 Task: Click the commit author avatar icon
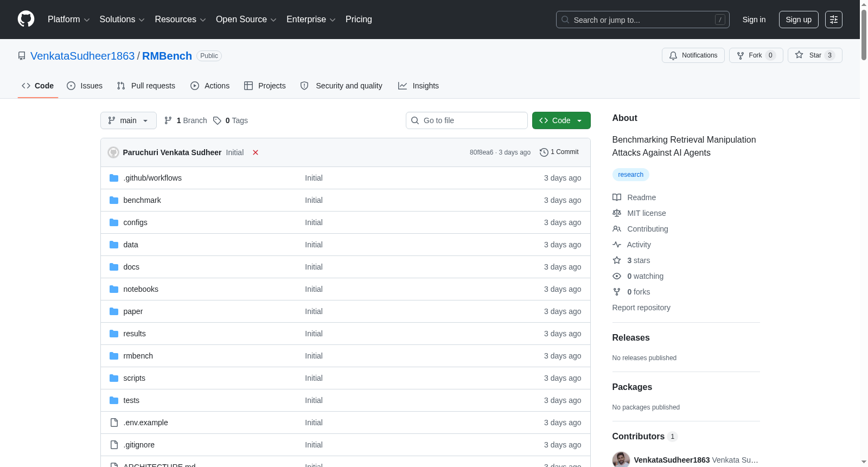click(x=113, y=152)
